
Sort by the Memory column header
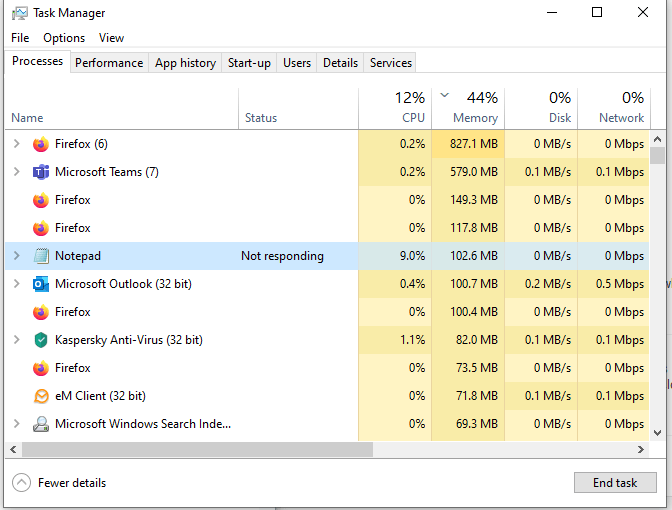468,108
